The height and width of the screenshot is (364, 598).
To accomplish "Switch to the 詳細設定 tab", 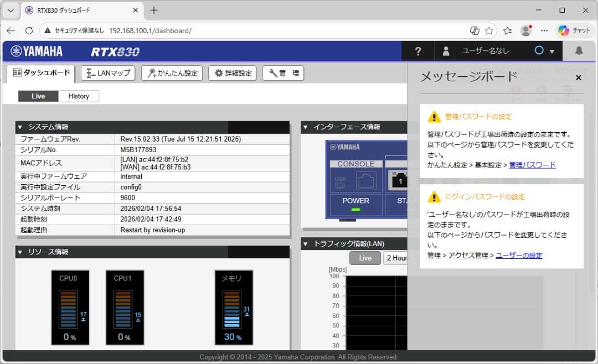I will tap(232, 72).
